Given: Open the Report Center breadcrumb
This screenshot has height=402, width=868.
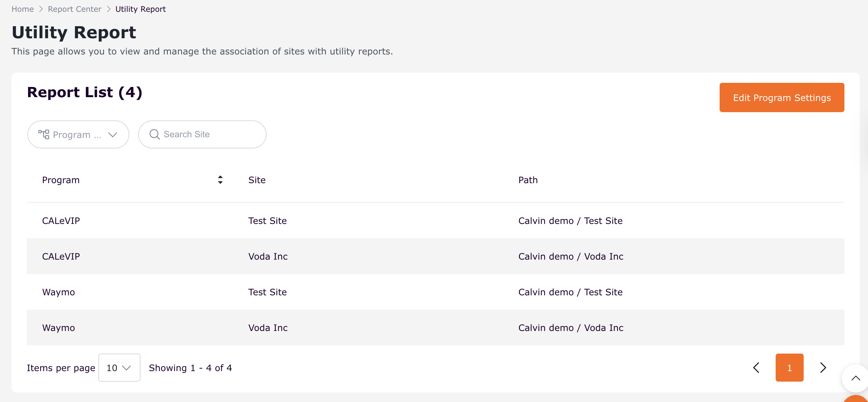Looking at the screenshot, I should point(75,9).
